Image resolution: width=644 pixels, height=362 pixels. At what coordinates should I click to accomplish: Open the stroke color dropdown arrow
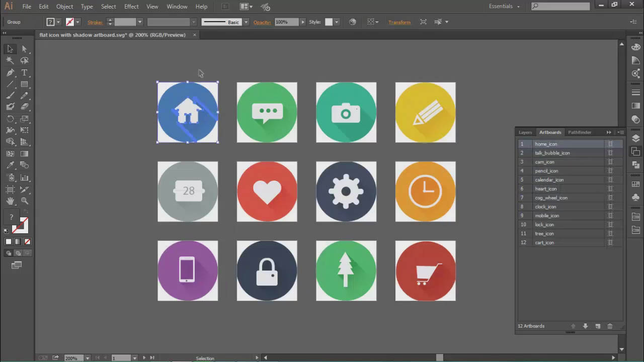(77, 22)
